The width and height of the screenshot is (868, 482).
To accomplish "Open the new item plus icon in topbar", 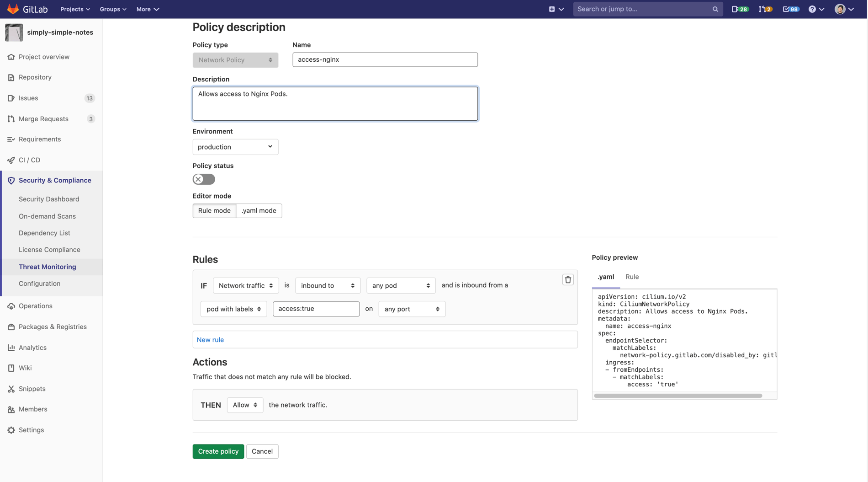I will (553, 9).
